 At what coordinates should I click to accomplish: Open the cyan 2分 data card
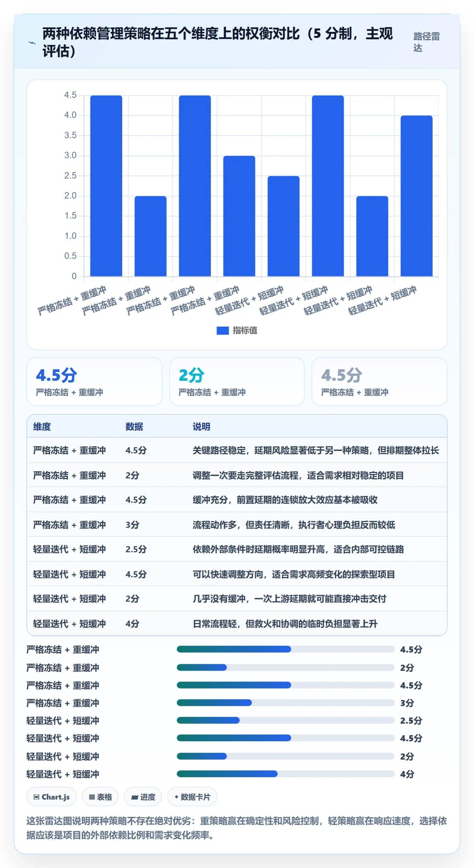237,381
